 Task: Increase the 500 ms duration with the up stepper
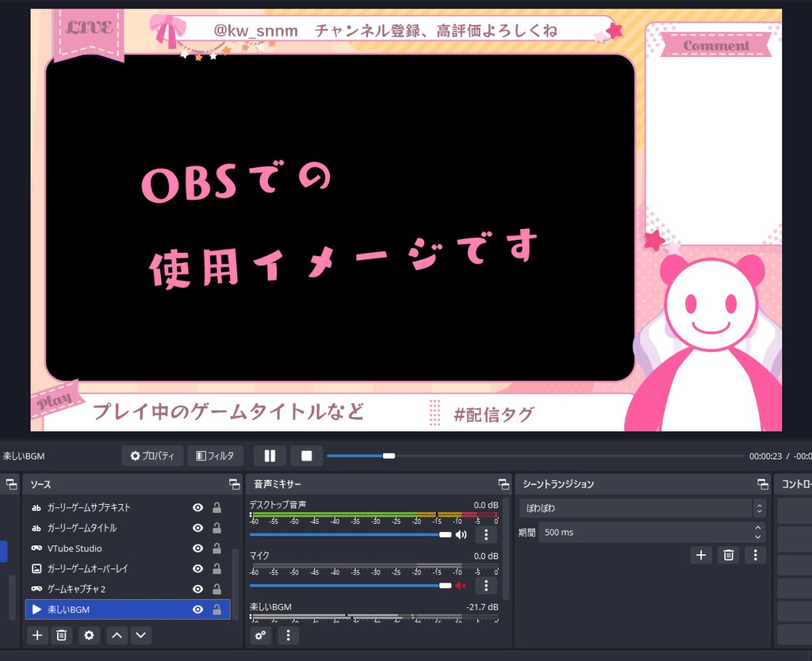757,528
